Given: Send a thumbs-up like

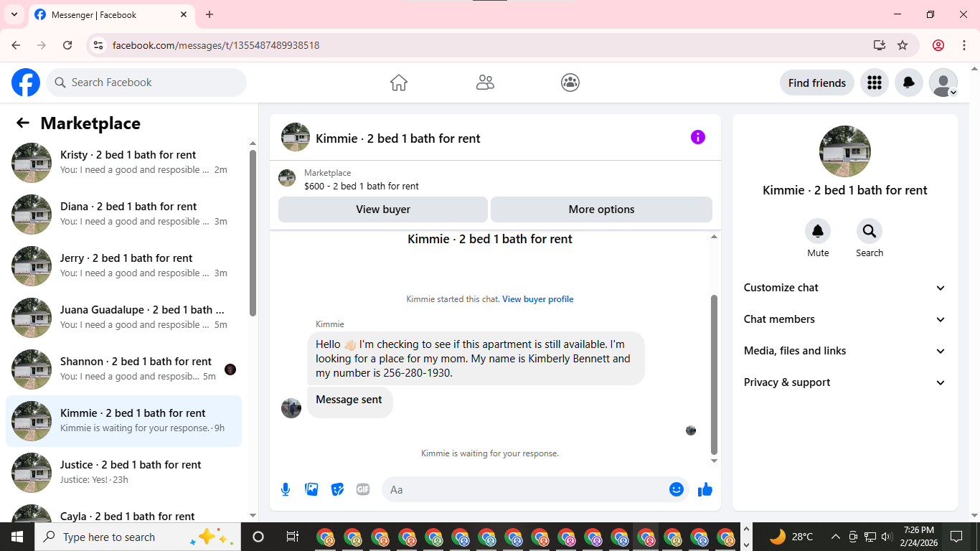Looking at the screenshot, I should tap(705, 489).
